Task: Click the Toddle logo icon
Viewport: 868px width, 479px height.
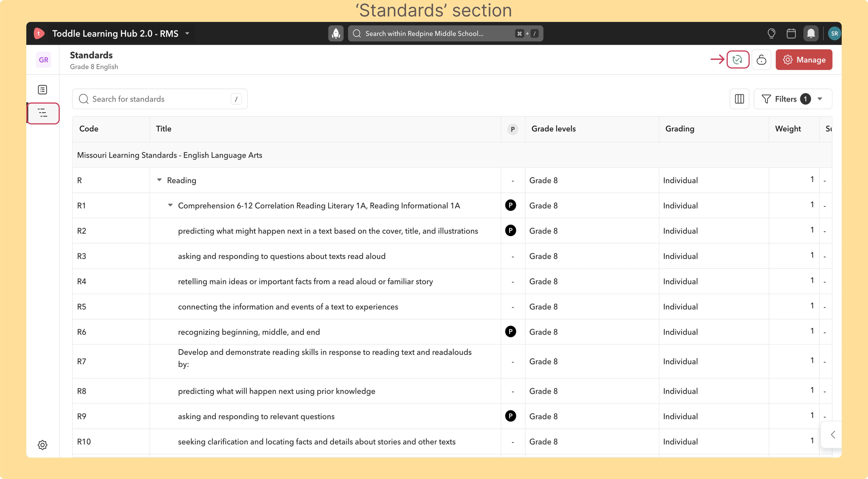Action: pyautogui.click(x=39, y=33)
